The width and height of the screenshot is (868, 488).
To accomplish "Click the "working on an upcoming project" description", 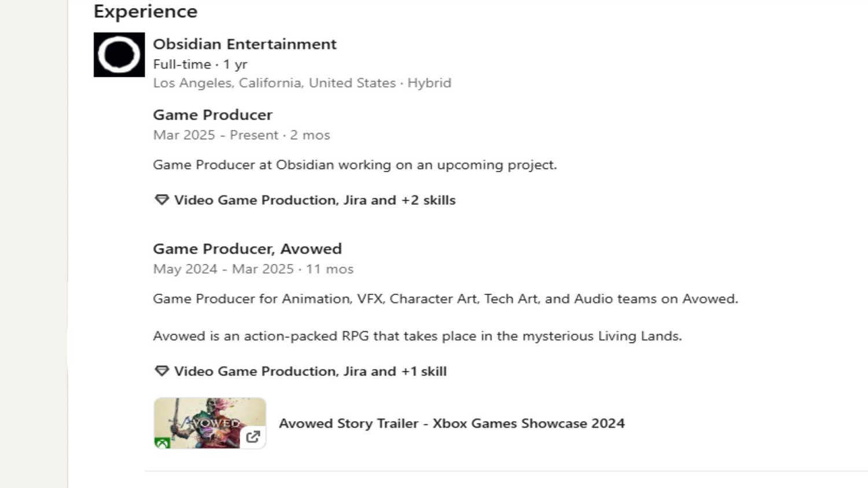I will coord(354,165).
